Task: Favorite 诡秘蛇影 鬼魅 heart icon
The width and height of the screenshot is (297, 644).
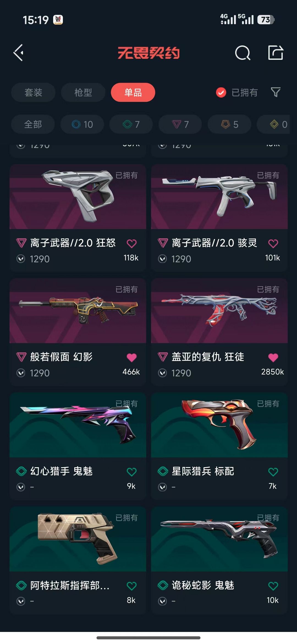Action: click(x=273, y=586)
